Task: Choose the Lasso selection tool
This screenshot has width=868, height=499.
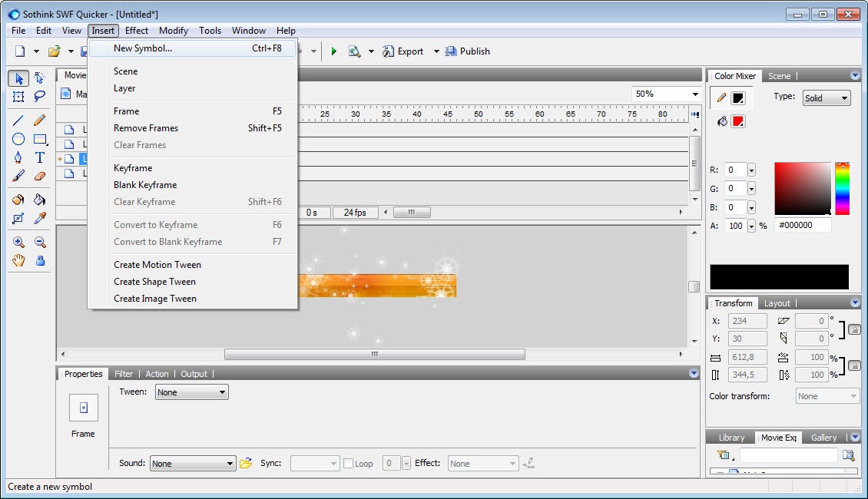Action: tap(40, 97)
